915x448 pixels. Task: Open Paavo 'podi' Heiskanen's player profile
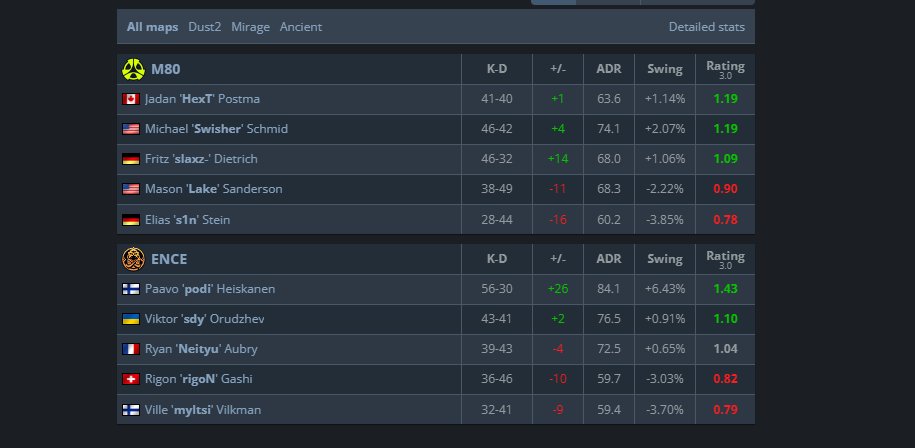[209, 289]
